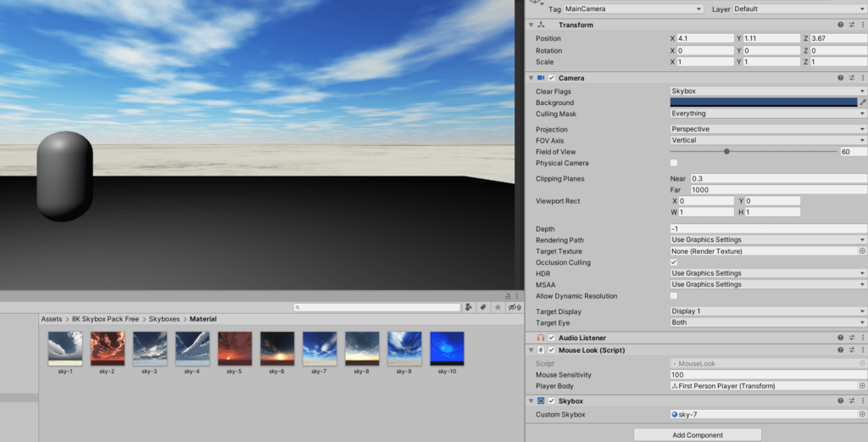Viewport: 868px width, 442px height.
Task: Open the Skybox component's three-dot menu
Action: coord(862,400)
